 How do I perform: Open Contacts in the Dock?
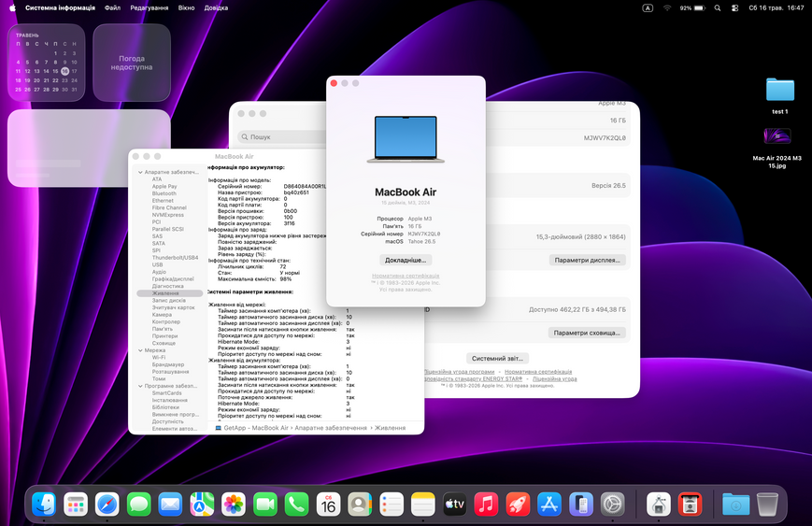(x=360, y=504)
